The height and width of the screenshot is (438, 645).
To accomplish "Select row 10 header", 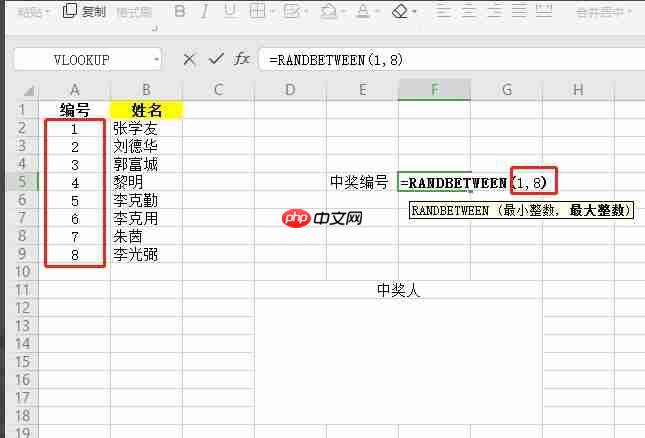I will tap(22, 272).
